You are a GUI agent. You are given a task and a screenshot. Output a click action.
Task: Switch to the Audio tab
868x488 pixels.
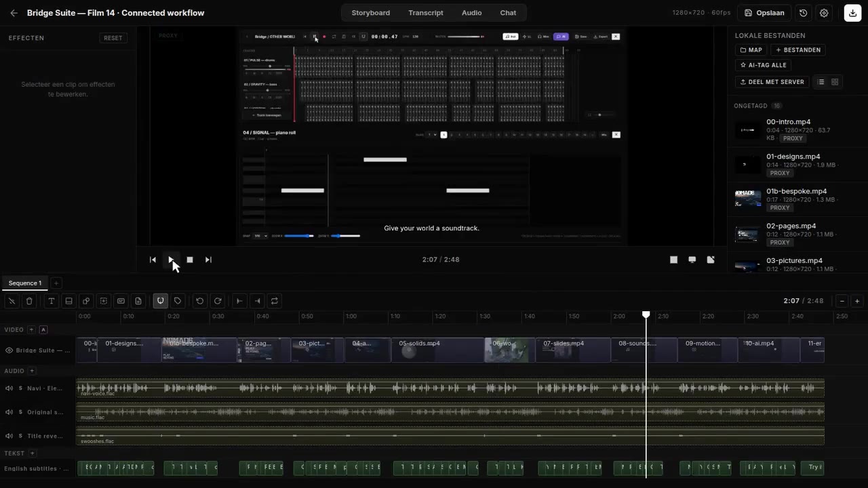click(x=471, y=13)
